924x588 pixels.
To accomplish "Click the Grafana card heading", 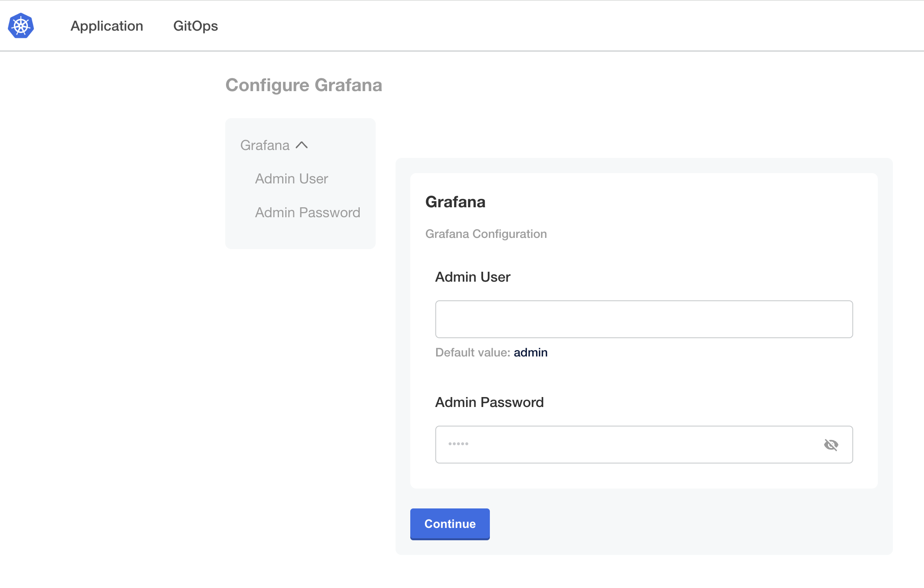I will (x=456, y=202).
